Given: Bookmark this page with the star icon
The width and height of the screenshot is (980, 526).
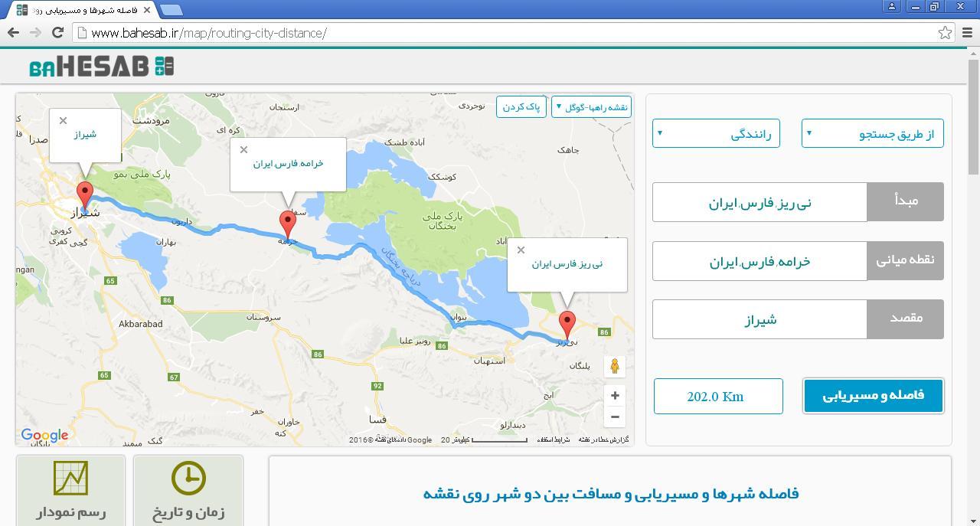Looking at the screenshot, I should tap(945, 33).
